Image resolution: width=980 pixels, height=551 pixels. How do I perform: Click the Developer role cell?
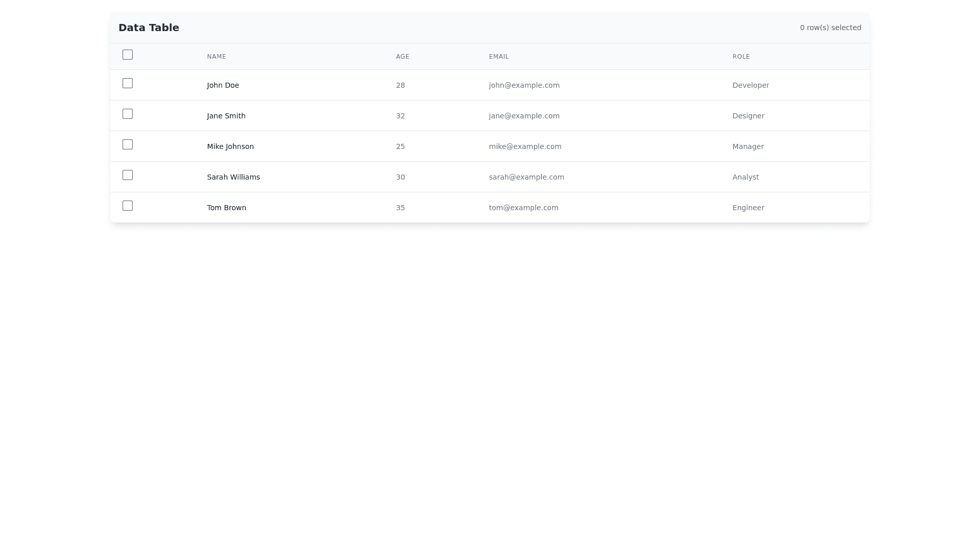(750, 85)
